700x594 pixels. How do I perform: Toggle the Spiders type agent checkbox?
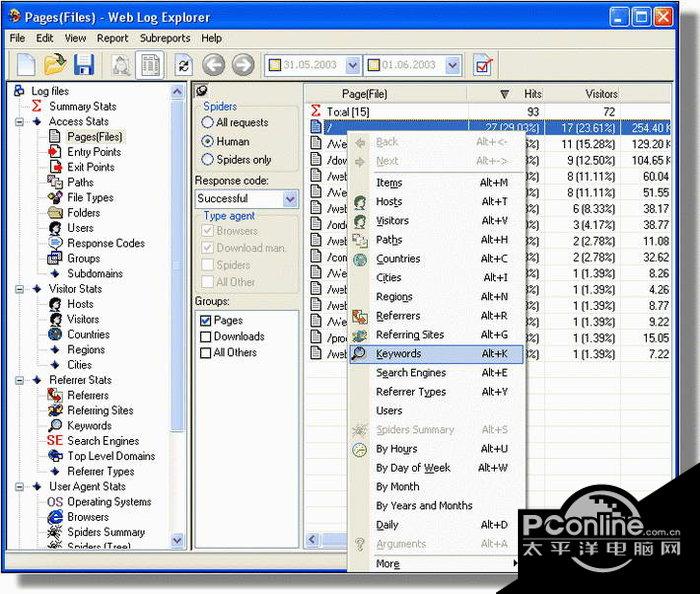point(207,265)
